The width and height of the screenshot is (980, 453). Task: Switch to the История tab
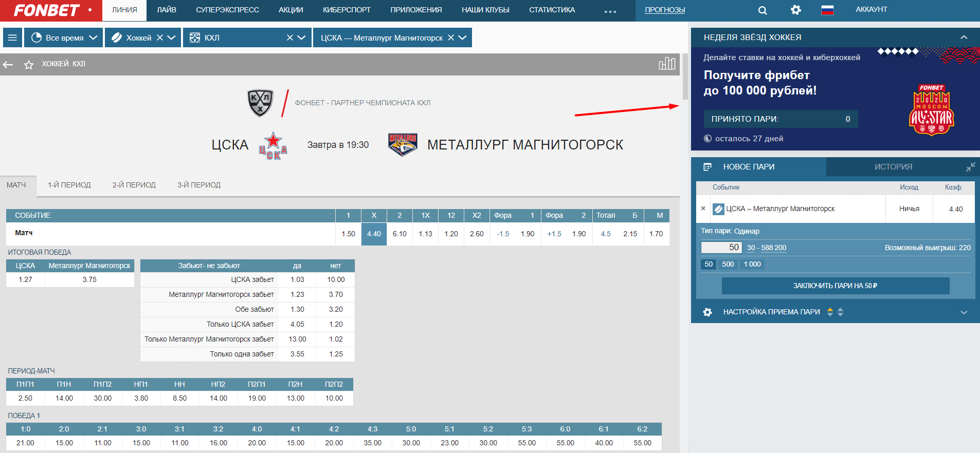click(894, 167)
